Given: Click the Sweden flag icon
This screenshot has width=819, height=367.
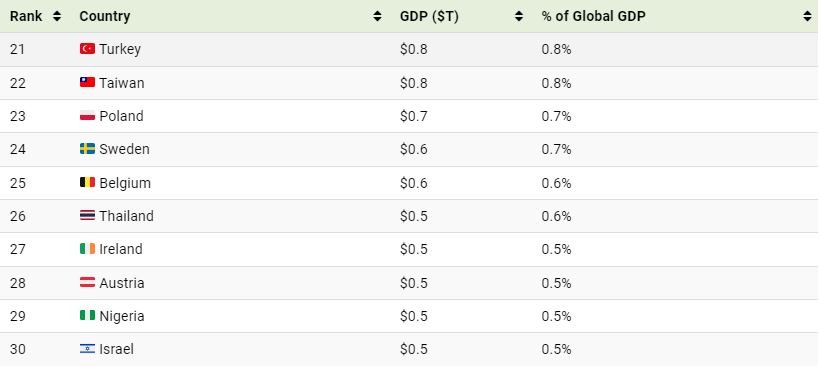Looking at the screenshot, I should 87,149.
